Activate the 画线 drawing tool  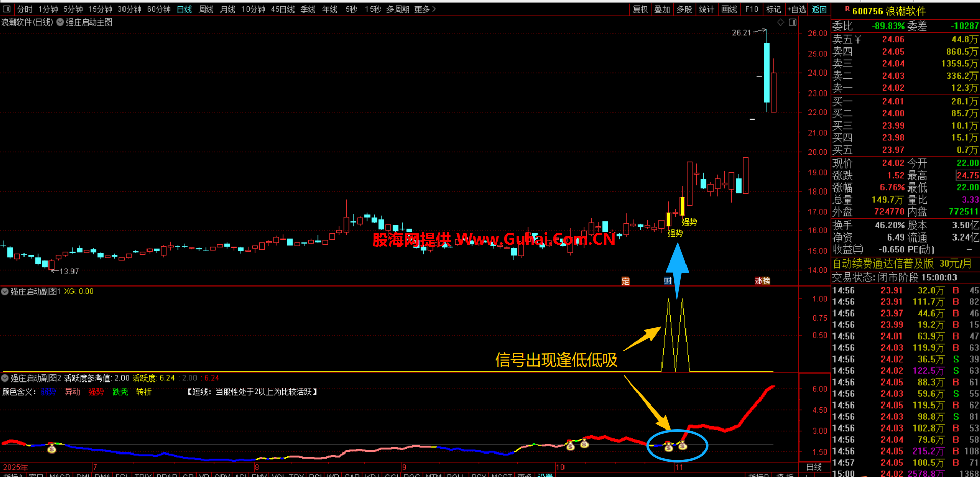coord(729,9)
